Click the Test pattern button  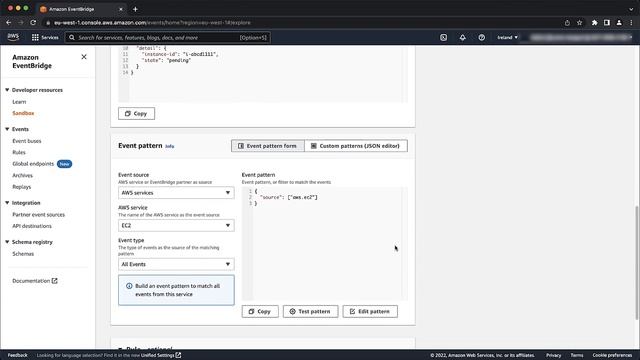[311, 311]
